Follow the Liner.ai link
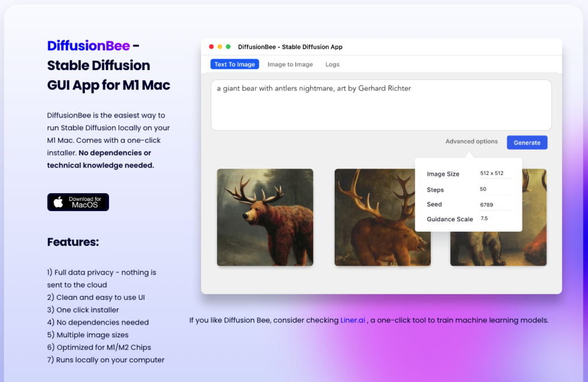 tap(353, 320)
